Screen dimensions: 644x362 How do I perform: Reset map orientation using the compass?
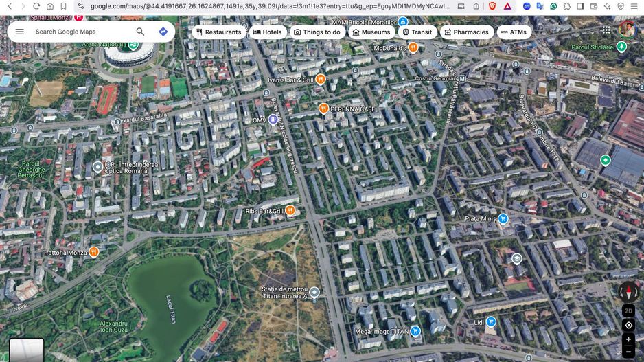(x=628, y=291)
